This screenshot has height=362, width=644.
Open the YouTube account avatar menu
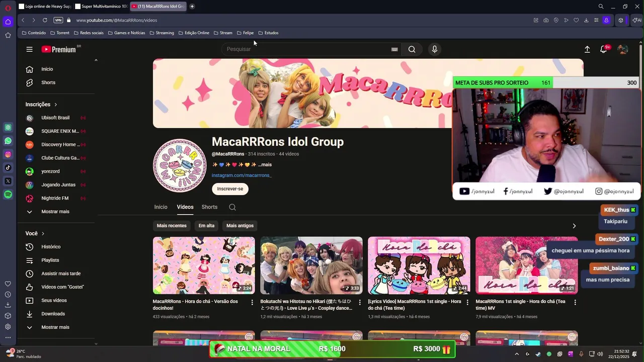[623, 49]
